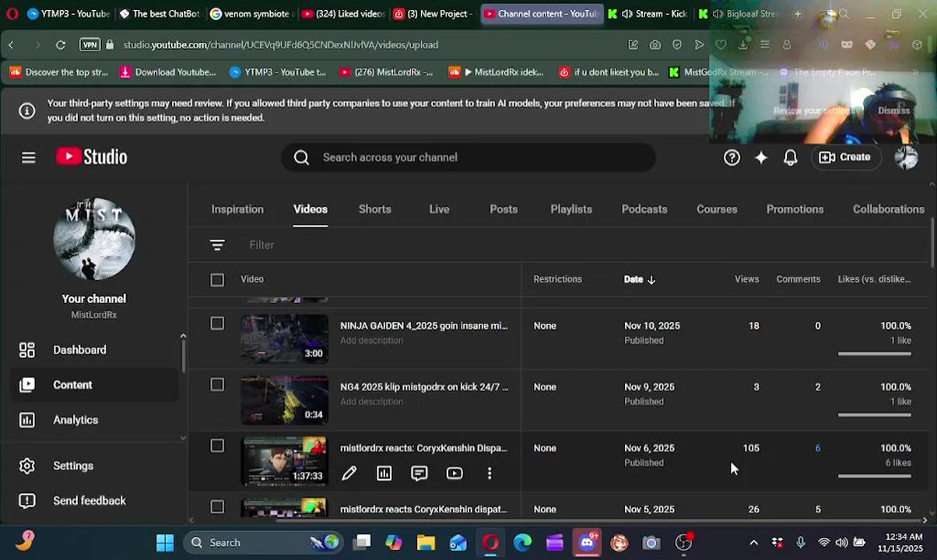Switch to the Shorts tab
937x560 pixels.
pyautogui.click(x=374, y=209)
